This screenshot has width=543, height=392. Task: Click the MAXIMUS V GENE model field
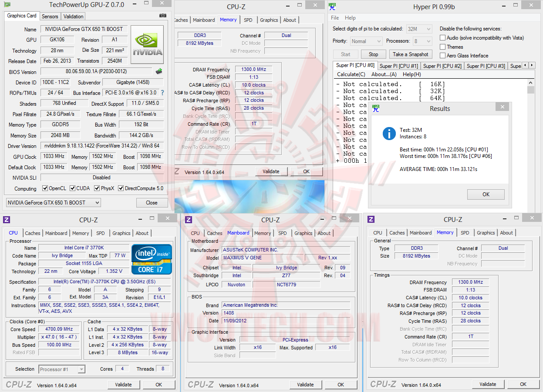[x=263, y=258]
